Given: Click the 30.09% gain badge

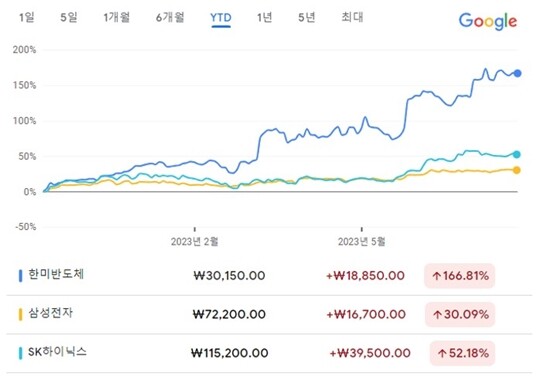Looking at the screenshot, I should pyautogui.click(x=459, y=314).
